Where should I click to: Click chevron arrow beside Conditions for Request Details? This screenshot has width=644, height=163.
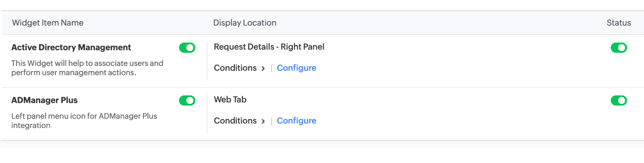click(263, 69)
